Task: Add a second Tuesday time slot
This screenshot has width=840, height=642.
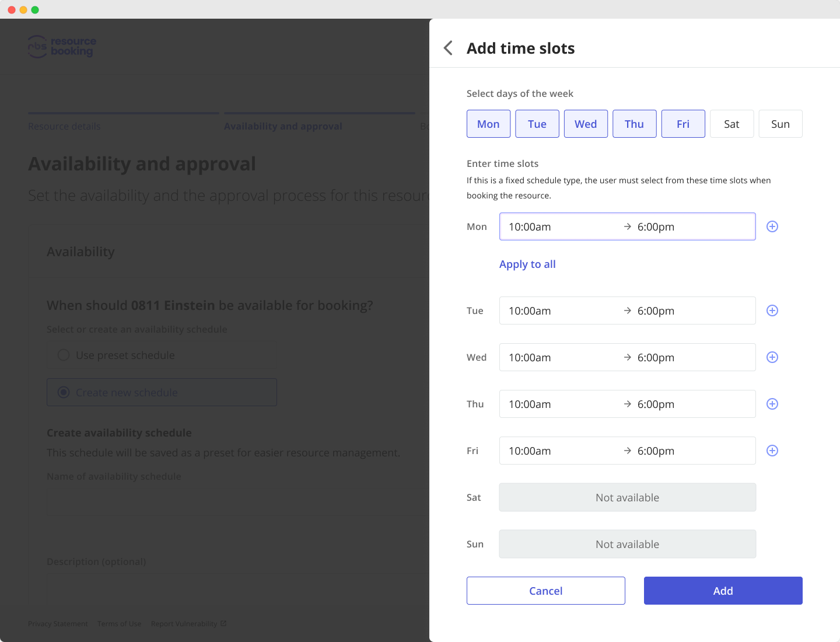Action: pos(772,310)
